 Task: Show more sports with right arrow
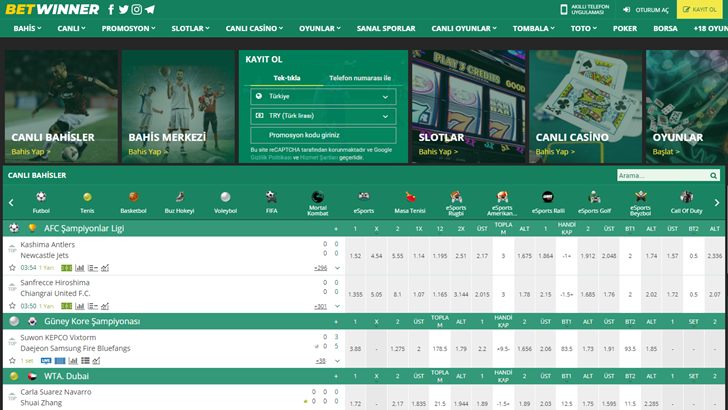pyautogui.click(x=717, y=202)
